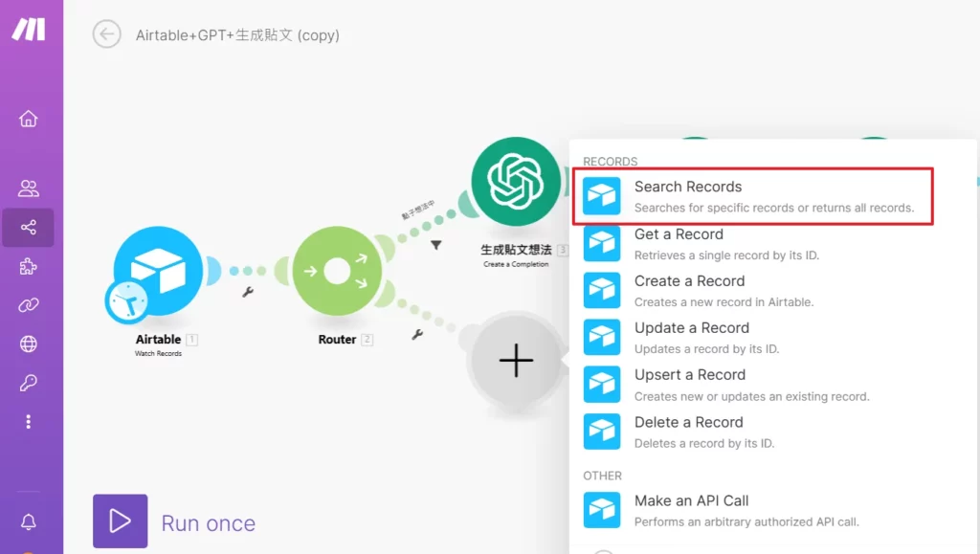Open Templates using the puzzle icon
This screenshot has width=980, height=554.
[x=28, y=269]
